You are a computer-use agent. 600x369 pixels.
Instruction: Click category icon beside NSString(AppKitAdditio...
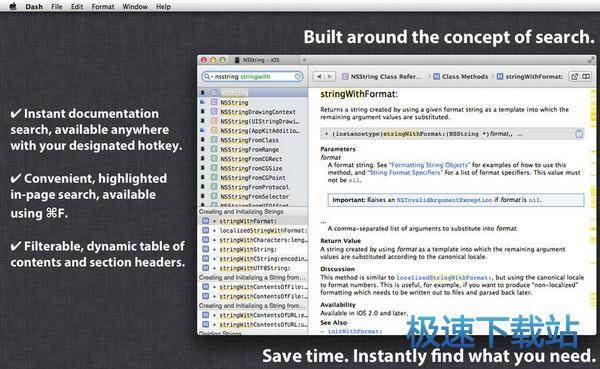pos(214,130)
